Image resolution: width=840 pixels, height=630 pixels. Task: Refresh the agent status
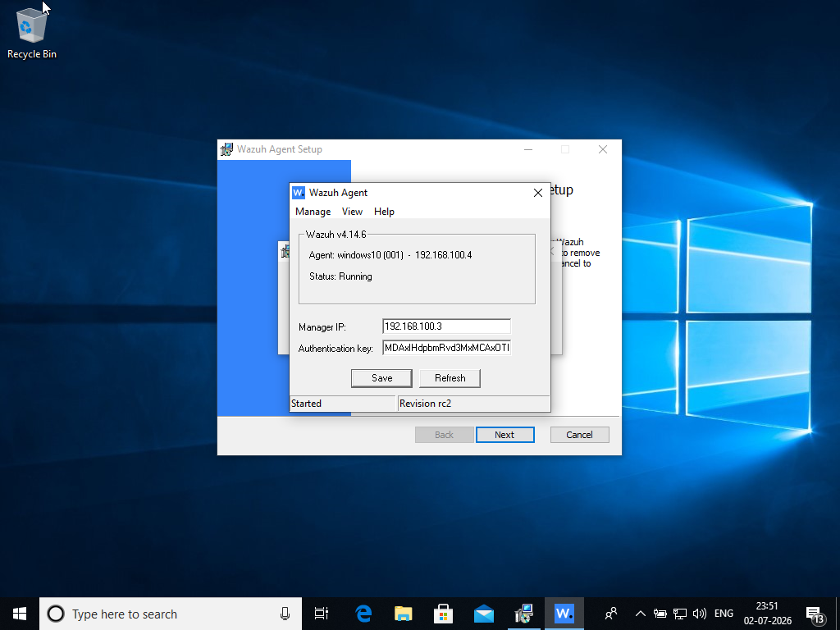[450, 378]
